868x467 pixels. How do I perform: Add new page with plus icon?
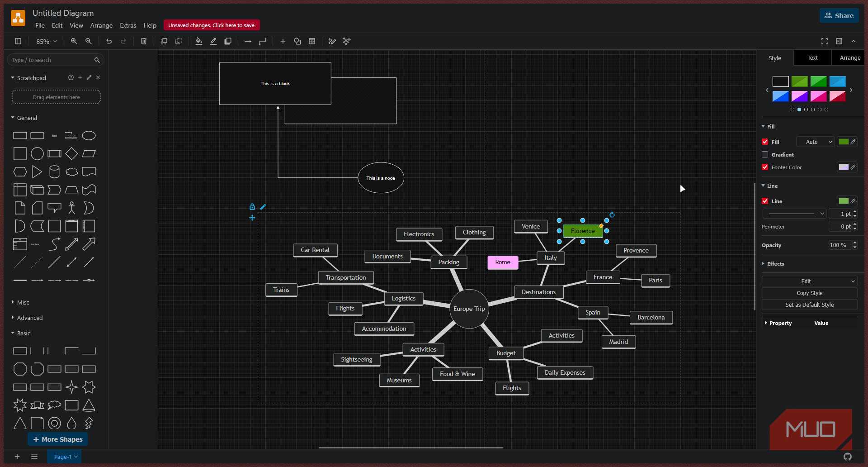click(17, 457)
